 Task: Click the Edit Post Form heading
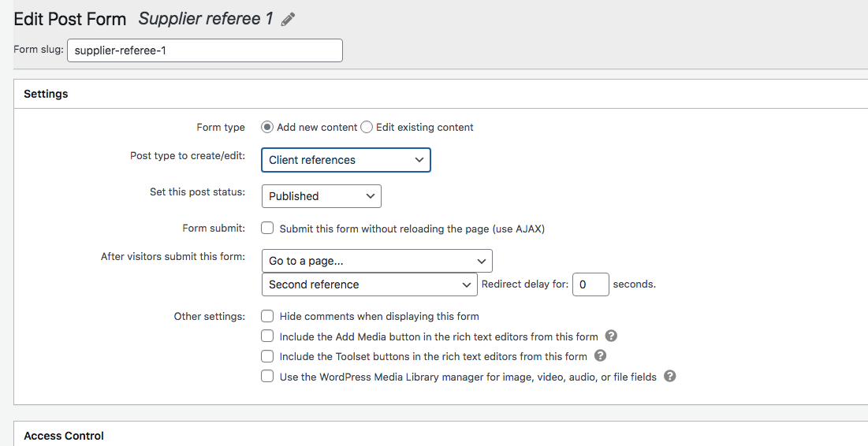click(69, 20)
